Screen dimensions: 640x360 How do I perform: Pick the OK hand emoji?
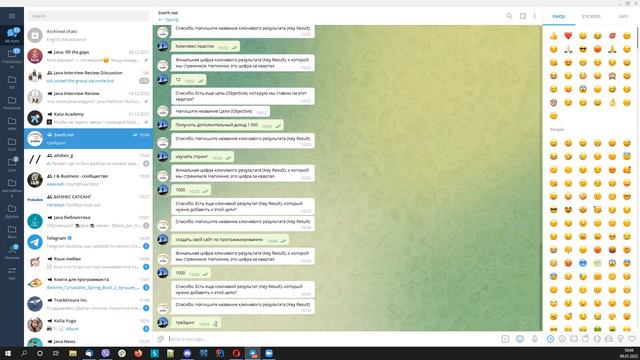pos(612,102)
